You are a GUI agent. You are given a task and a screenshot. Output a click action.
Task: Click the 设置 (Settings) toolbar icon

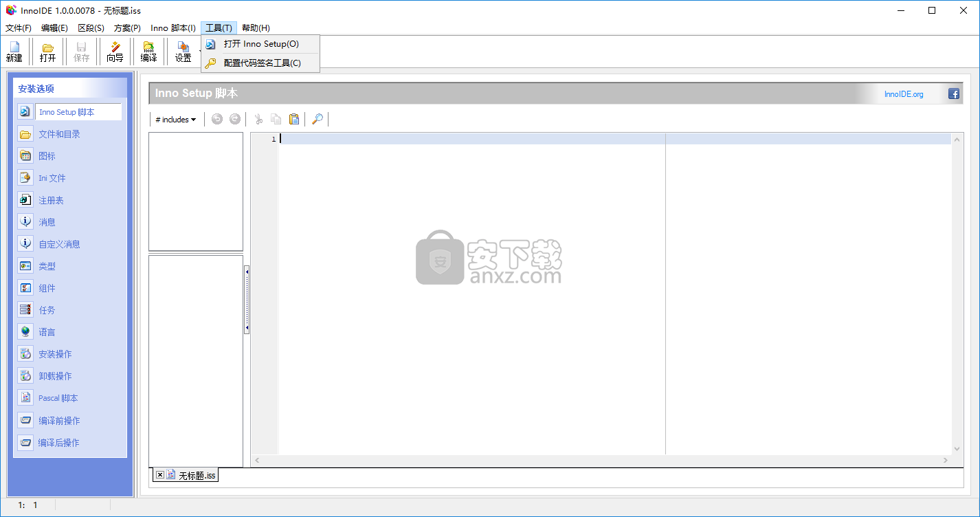tap(183, 52)
